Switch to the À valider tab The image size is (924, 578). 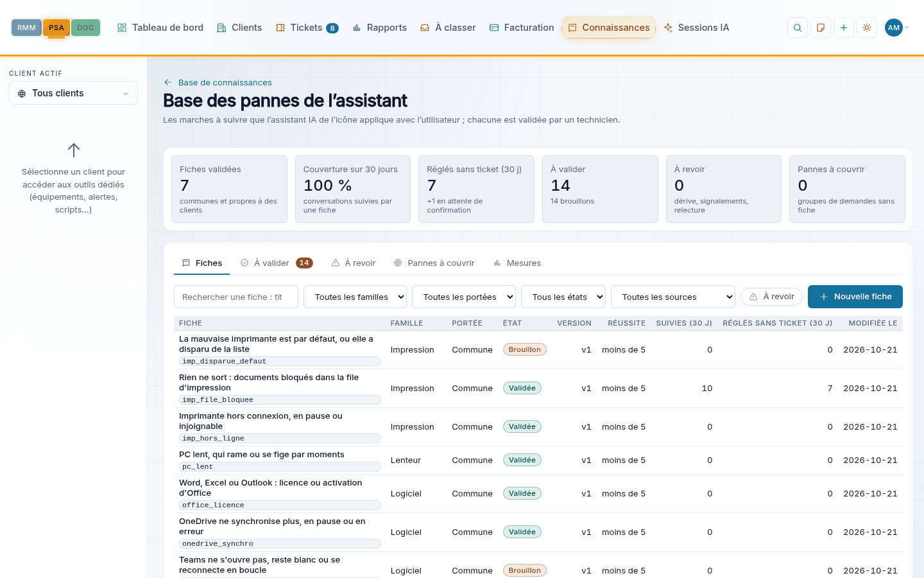pos(277,263)
